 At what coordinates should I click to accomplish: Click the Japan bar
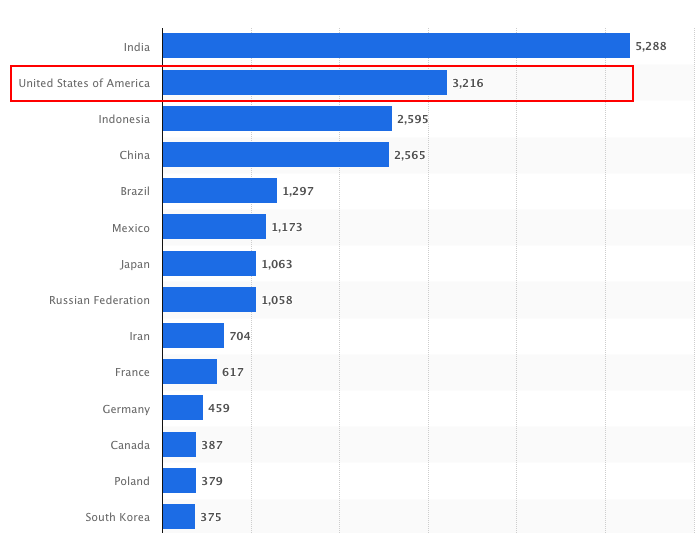click(x=210, y=264)
